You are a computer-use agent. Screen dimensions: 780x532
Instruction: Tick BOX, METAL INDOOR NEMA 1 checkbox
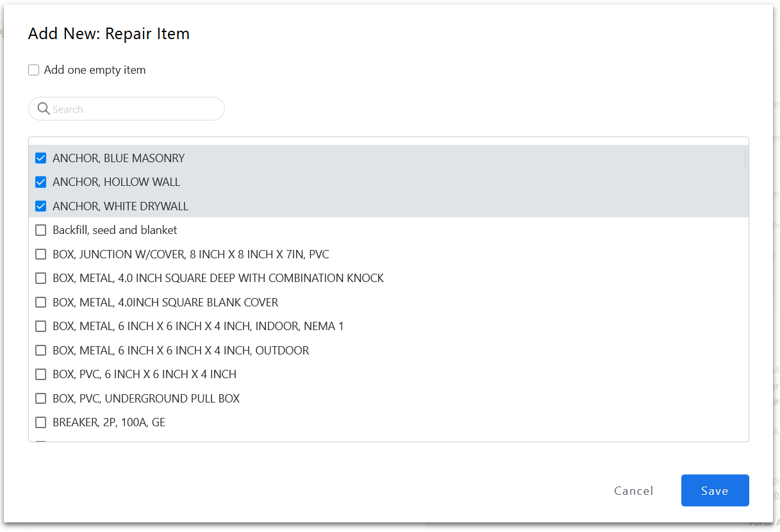coord(41,326)
